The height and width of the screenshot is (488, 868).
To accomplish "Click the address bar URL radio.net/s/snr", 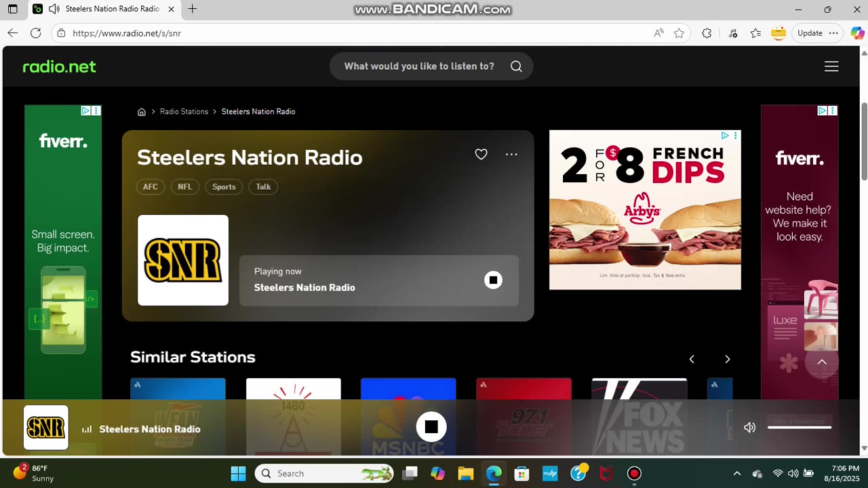I will (127, 33).
